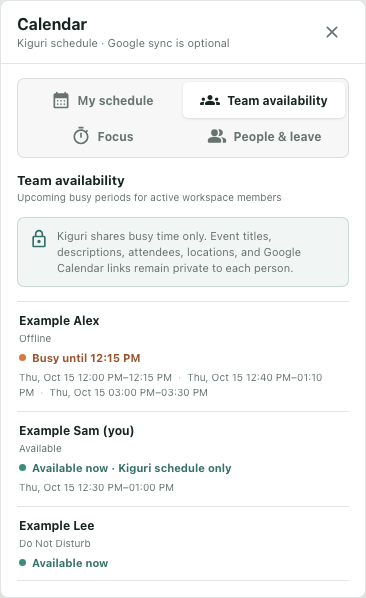366x598 pixels.
Task: Click the green status dot for Example Lee
Action: click(x=22, y=563)
